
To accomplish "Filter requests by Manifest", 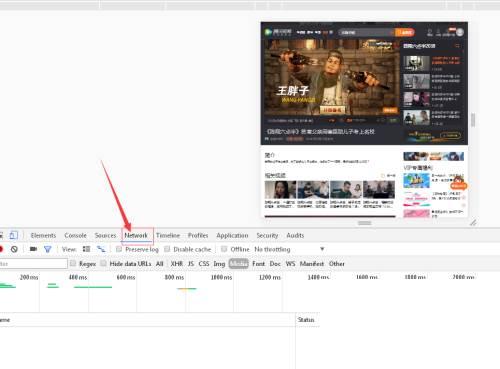I will coord(312,264).
